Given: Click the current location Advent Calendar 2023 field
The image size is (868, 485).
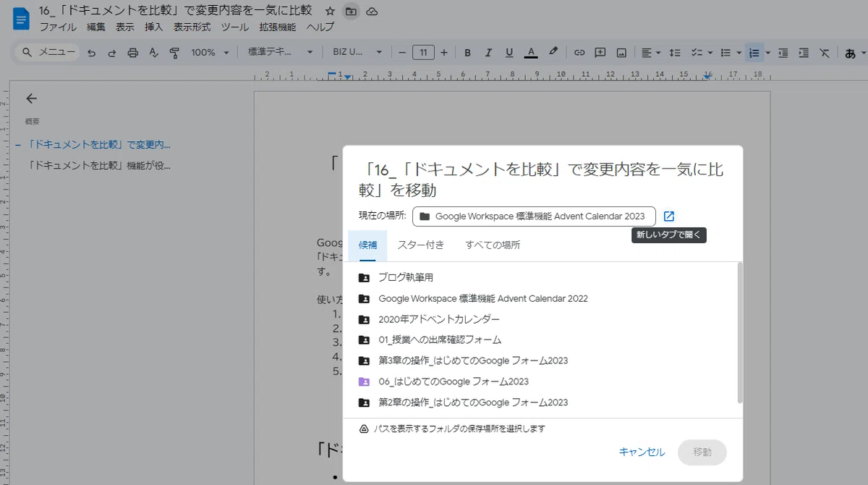Looking at the screenshot, I should click(x=534, y=216).
